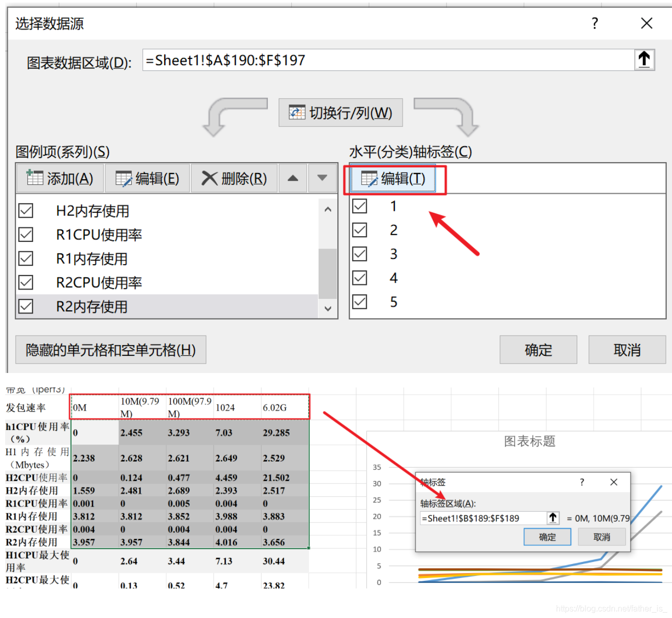Viewport: 672px width, 618px height.
Task: Click the chart title 图表标题
Action: [530, 441]
